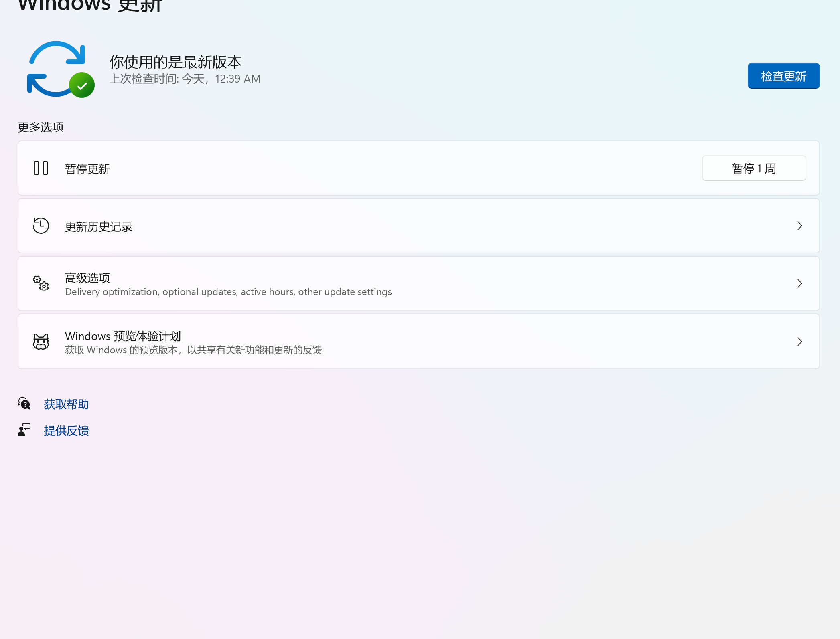Click the update history clock icon

(41, 226)
